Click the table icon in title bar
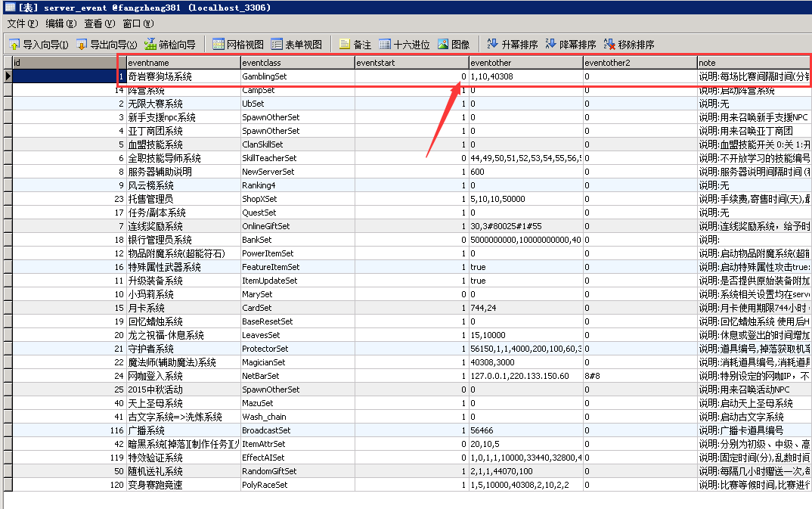The width and height of the screenshot is (812, 509). pos(10,8)
